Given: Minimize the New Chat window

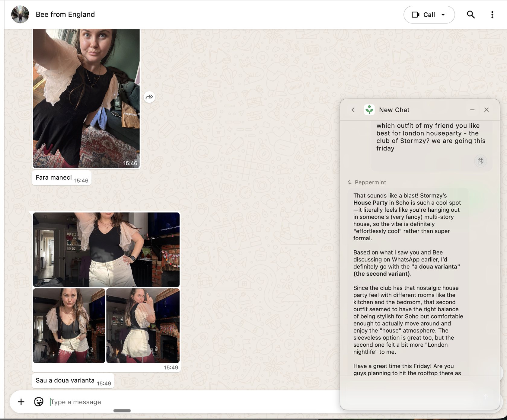Looking at the screenshot, I should point(473,110).
